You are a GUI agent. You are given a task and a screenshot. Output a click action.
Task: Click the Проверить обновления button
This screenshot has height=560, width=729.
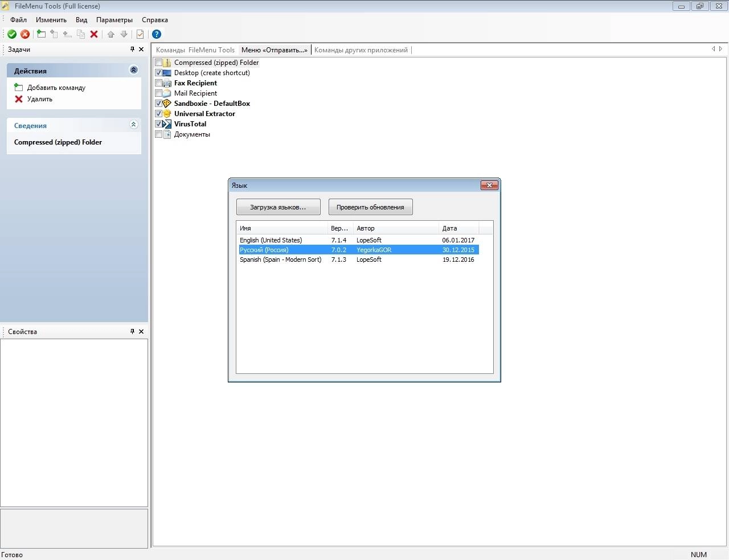[370, 207]
